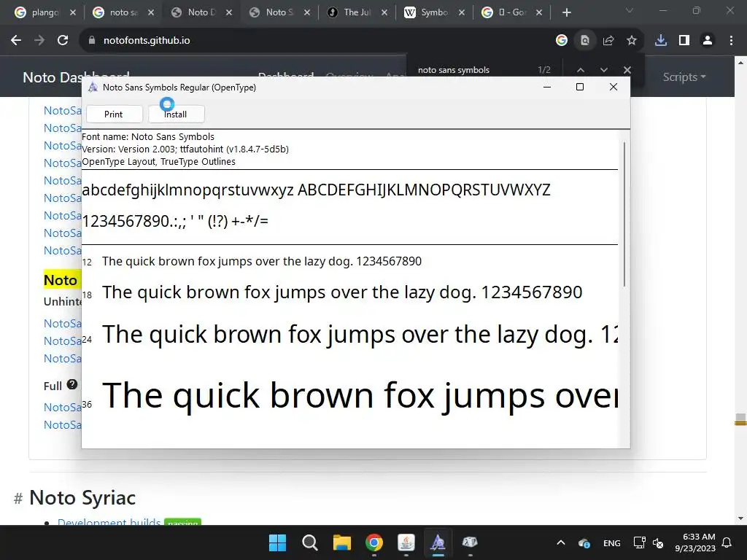Click the font viewer title bar icon
Screen dimensions: 747x560
click(93, 87)
